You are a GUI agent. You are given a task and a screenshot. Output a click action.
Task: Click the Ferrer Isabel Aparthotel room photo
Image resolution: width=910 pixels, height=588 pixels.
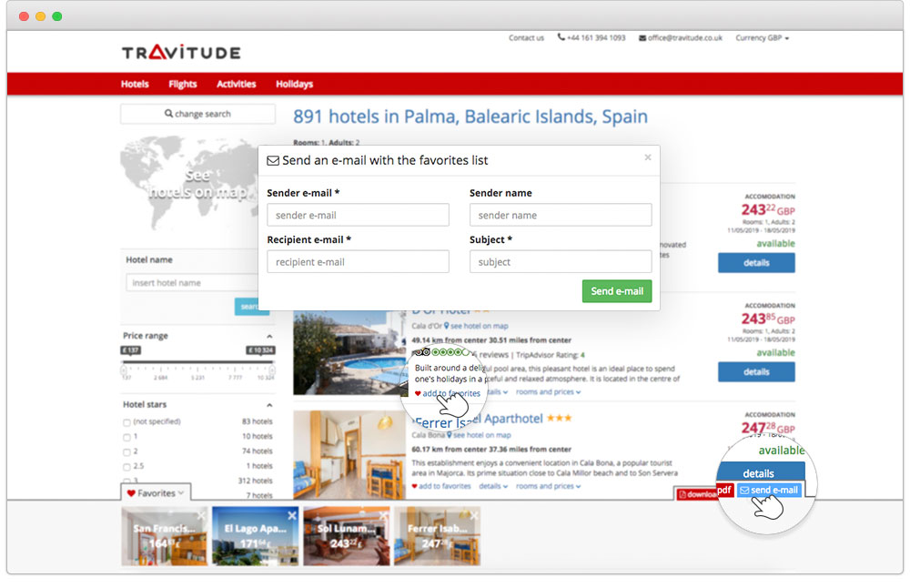[x=349, y=455]
